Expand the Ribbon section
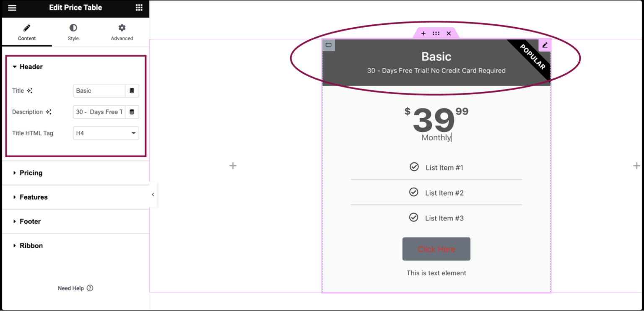Viewport: 644px width, 311px height. [x=31, y=246]
